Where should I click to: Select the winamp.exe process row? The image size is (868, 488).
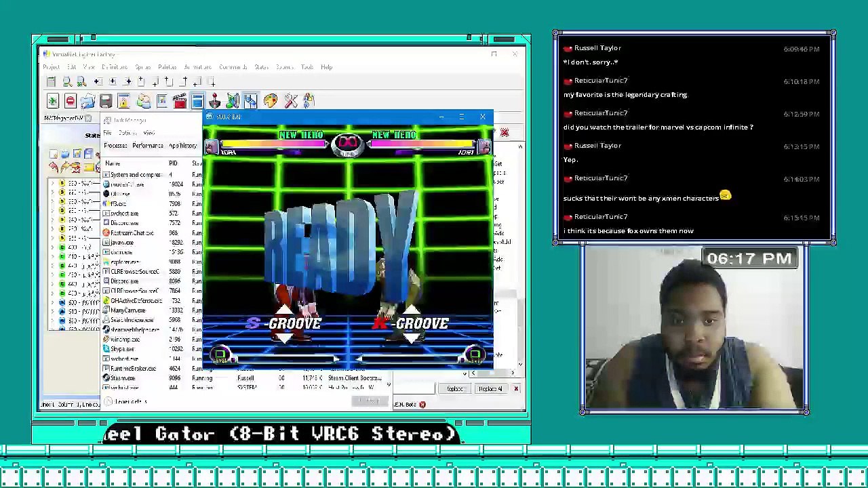click(x=152, y=340)
